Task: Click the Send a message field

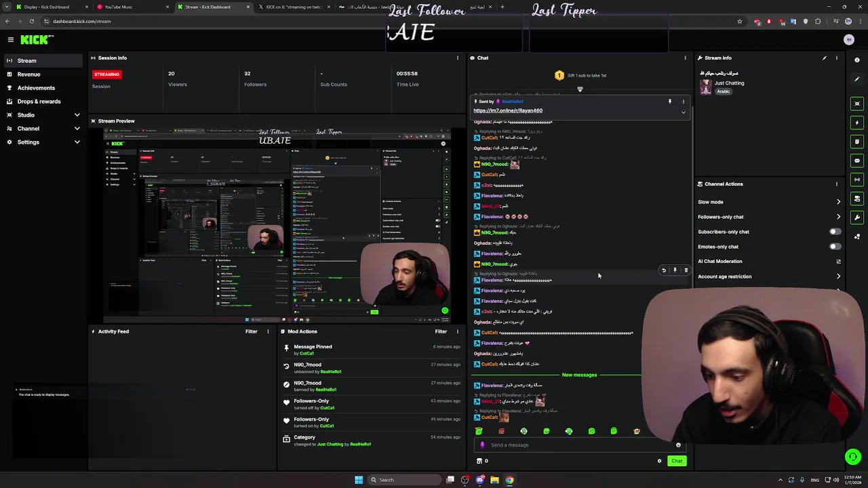Action: (580, 445)
